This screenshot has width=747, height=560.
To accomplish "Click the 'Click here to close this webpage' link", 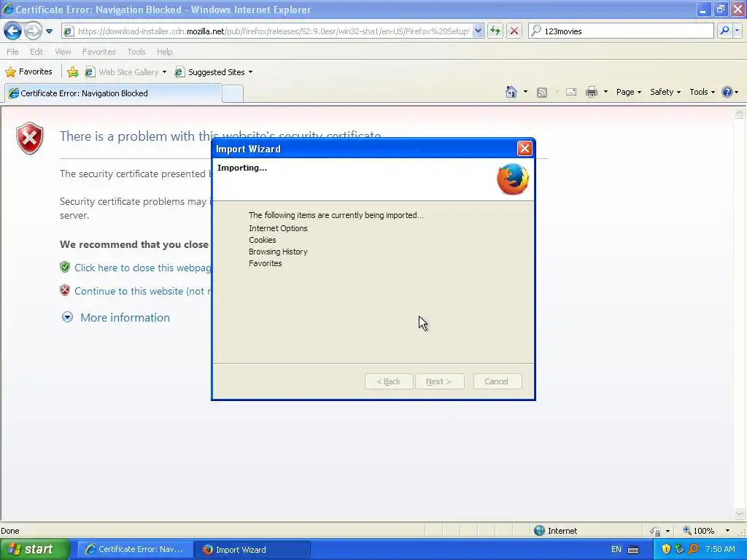I will pyautogui.click(x=142, y=268).
